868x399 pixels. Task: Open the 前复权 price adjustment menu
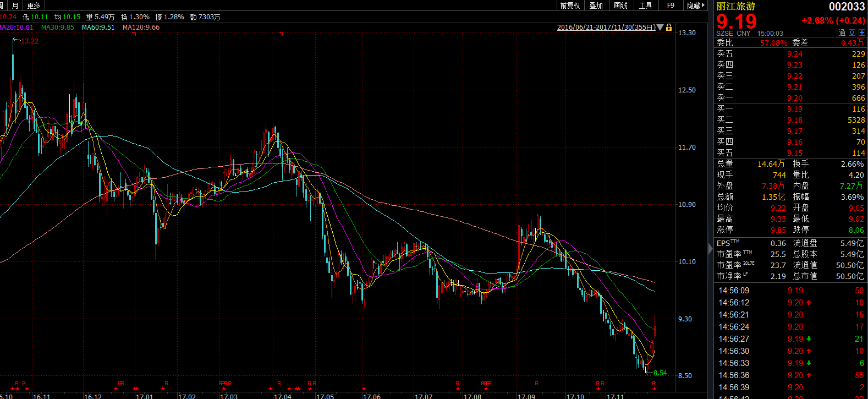click(570, 6)
